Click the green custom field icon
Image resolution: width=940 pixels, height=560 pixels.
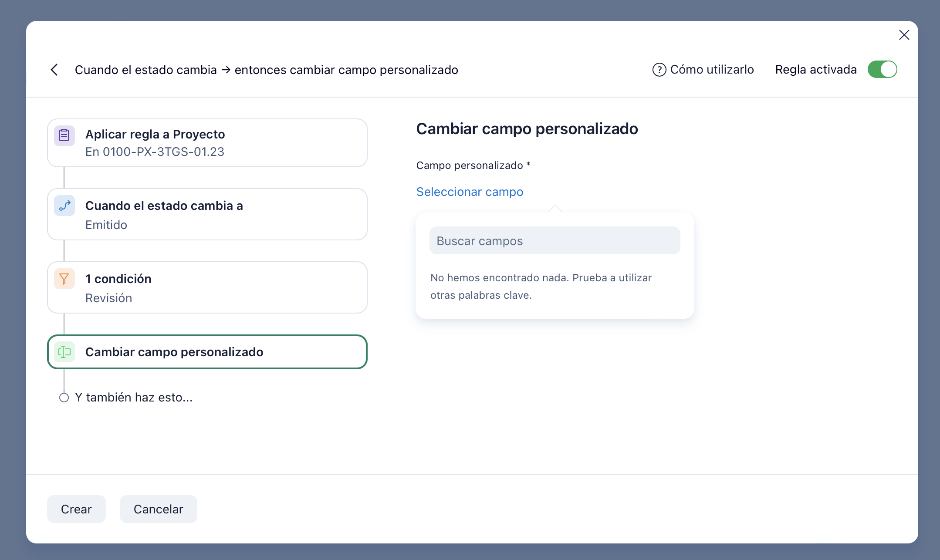pyautogui.click(x=64, y=352)
